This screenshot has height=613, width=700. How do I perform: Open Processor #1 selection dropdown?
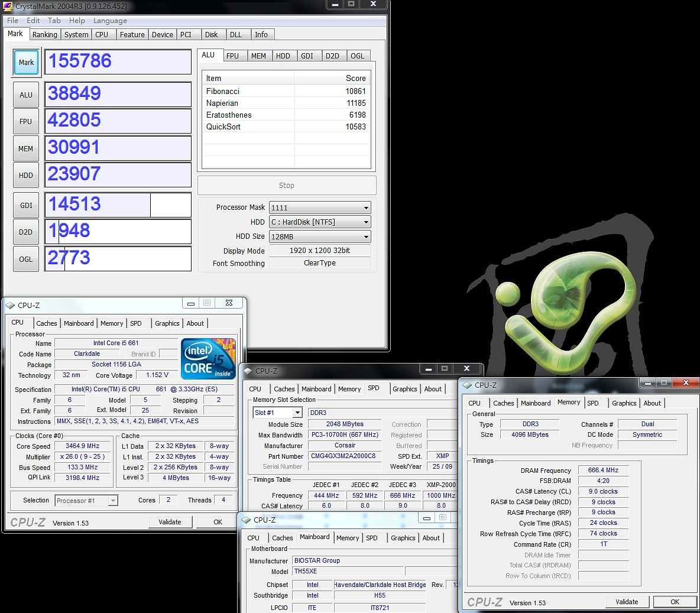point(86,501)
